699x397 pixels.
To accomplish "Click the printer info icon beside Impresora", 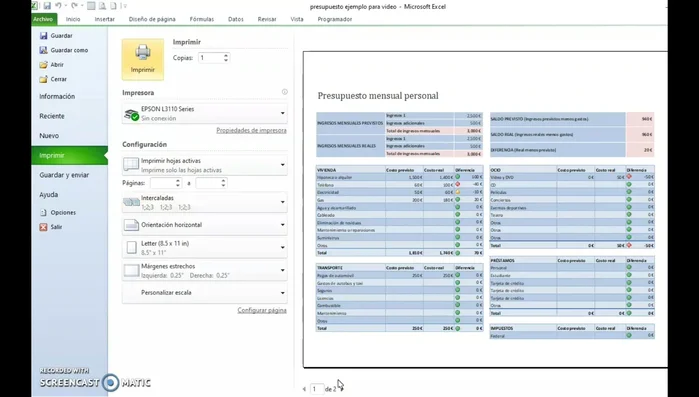I will click(284, 92).
